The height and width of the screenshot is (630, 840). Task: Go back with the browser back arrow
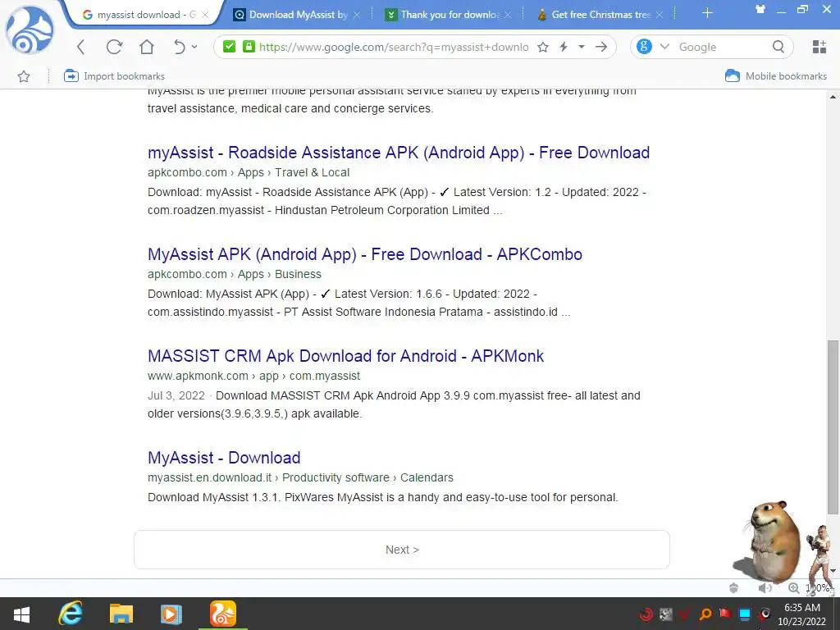tap(81, 47)
